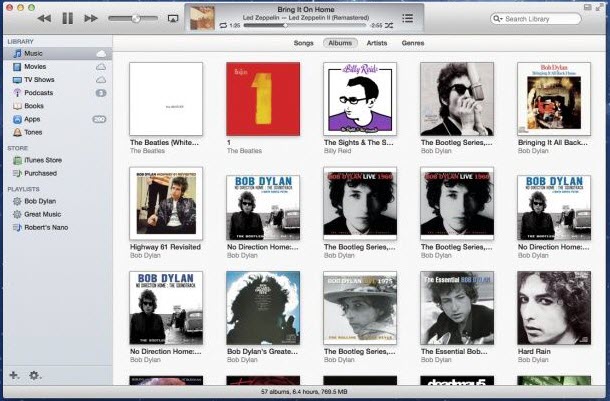Open The Beatles White Album cover
610x401 pixels.
[x=166, y=99]
